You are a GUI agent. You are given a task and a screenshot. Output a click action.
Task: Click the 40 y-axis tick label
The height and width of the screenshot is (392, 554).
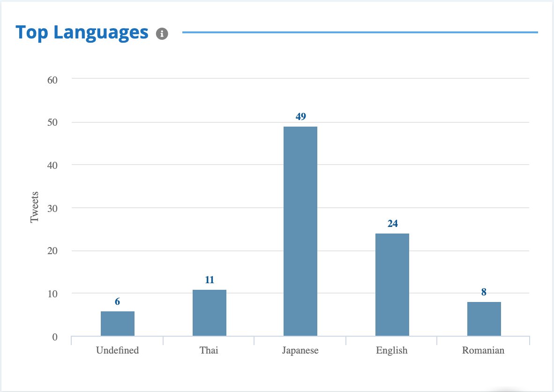[x=52, y=166]
